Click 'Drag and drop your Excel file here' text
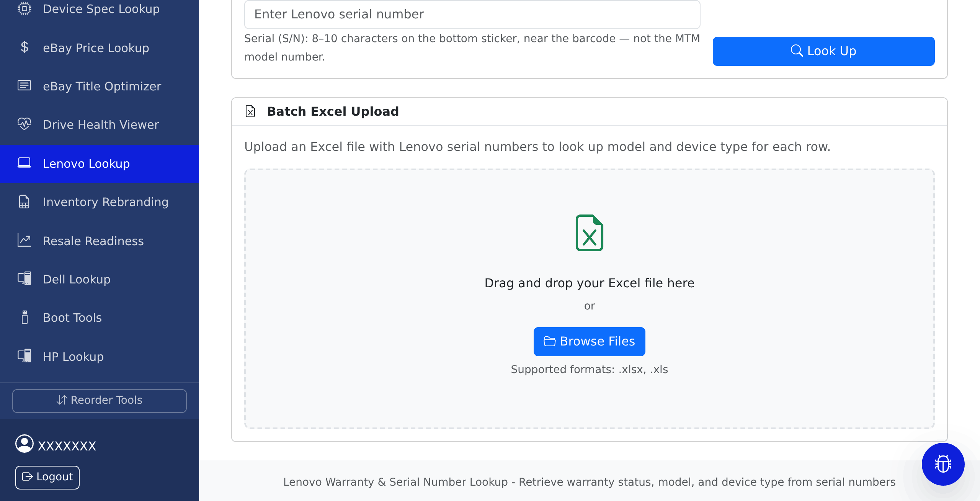The width and height of the screenshot is (980, 501). [590, 283]
